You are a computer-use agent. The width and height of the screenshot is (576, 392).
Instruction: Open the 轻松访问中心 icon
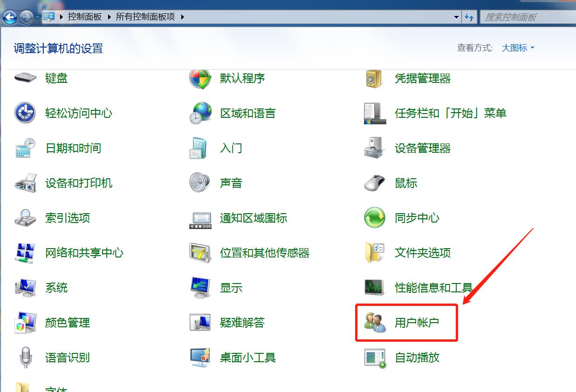click(25, 113)
